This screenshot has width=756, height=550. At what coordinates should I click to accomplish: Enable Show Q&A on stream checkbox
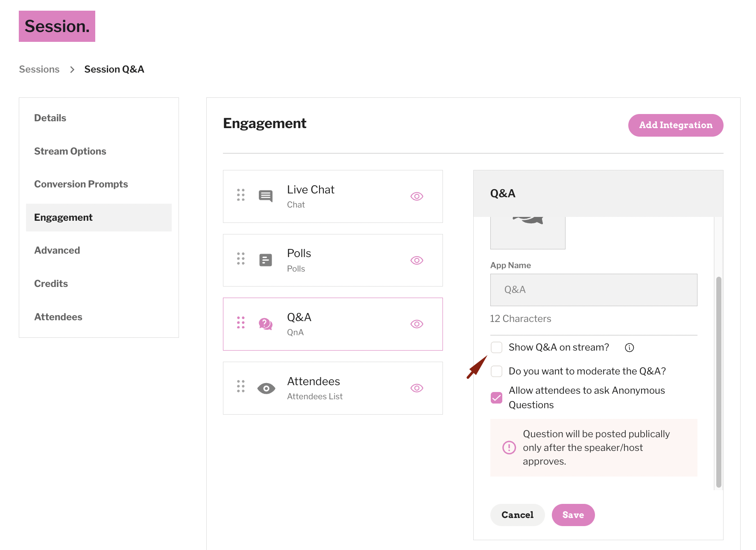(496, 347)
